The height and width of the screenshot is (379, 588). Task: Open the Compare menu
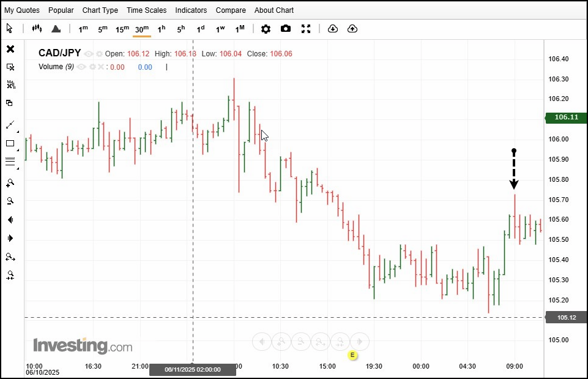click(x=231, y=10)
